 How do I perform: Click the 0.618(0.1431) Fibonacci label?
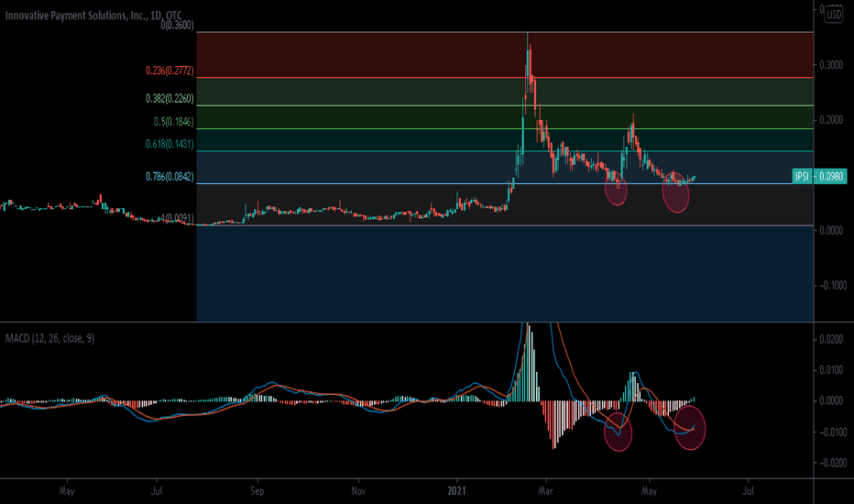point(170,144)
